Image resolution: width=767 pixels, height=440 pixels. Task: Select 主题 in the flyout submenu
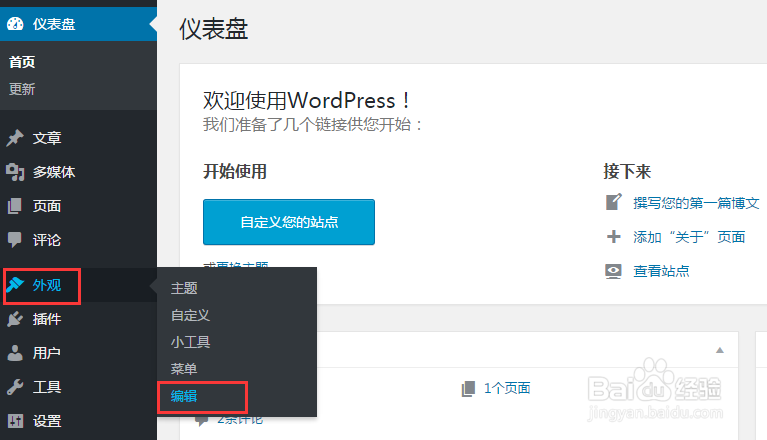click(x=184, y=288)
